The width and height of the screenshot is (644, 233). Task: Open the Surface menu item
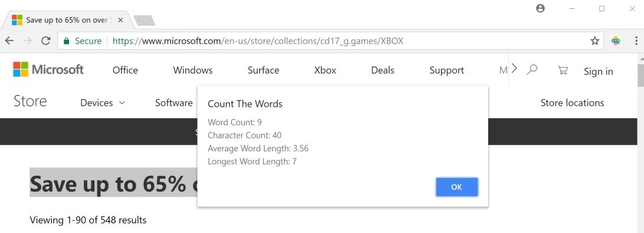coord(263,70)
